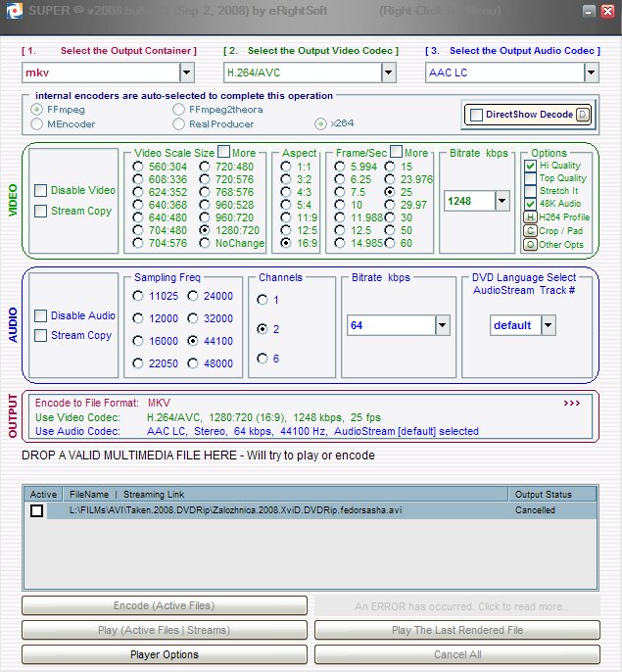Open the Other Opts icon
This screenshot has height=672, width=622.
pos(530,245)
